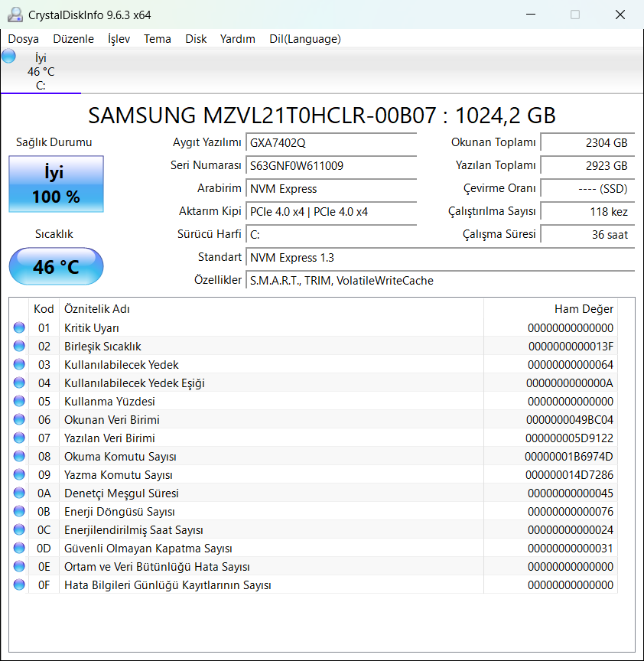This screenshot has height=661, width=644.
Task: Open the Dil(Language) menu
Action: (305, 39)
